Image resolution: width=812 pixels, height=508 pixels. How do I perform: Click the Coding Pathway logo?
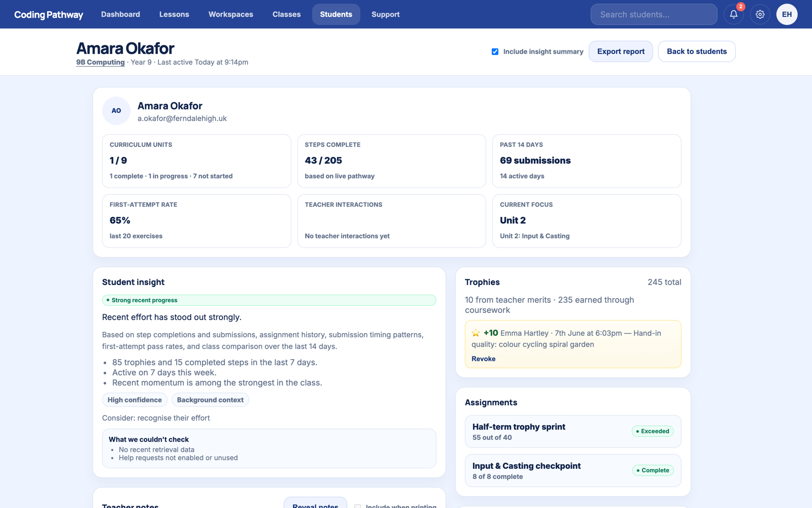click(x=49, y=14)
